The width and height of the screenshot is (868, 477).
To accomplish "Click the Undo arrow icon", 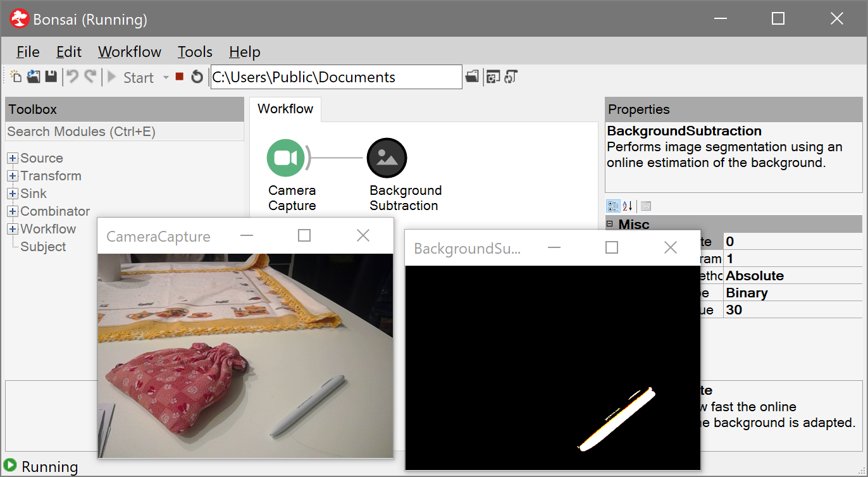I will pos(73,77).
